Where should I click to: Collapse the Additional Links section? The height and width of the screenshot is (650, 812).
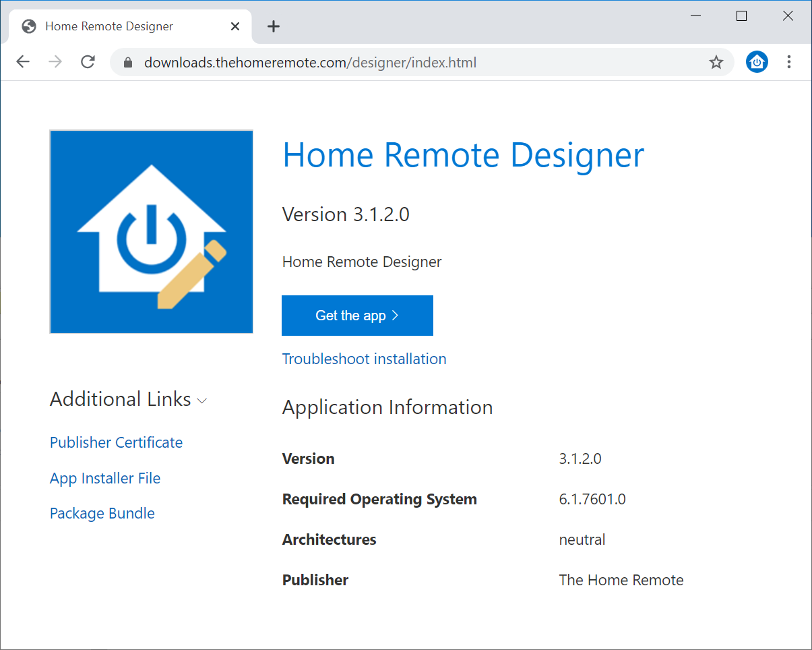coord(201,401)
